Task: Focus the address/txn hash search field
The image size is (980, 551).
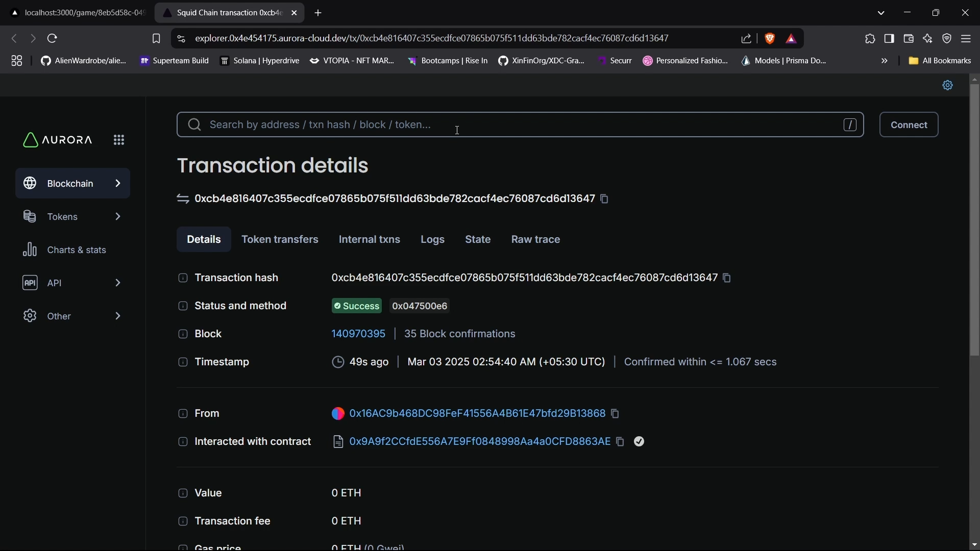Action: [510, 125]
